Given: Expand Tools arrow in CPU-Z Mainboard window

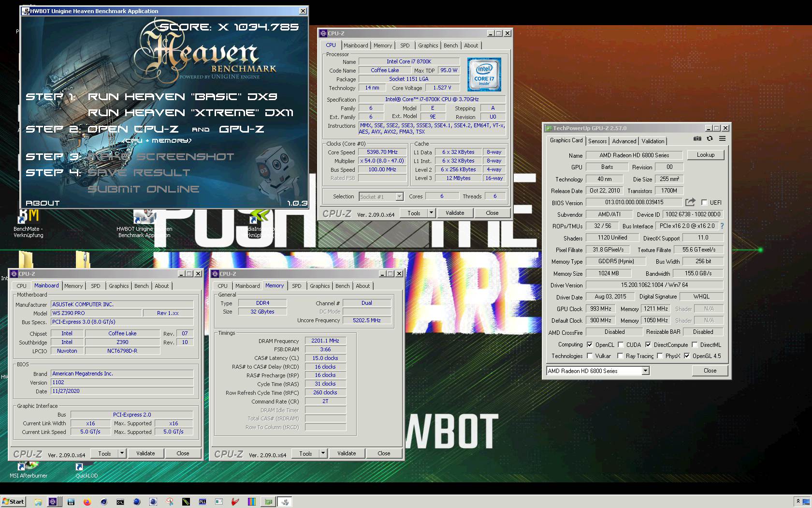Looking at the screenshot, I should point(122,453).
